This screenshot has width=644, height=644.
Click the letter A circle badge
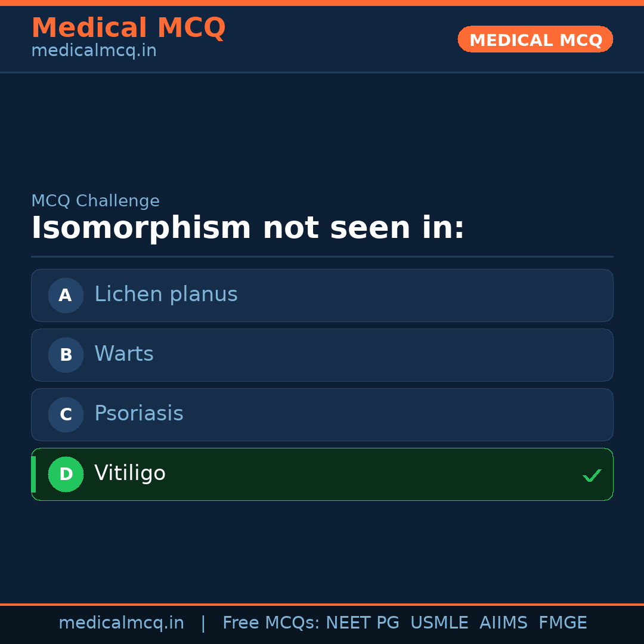66,295
